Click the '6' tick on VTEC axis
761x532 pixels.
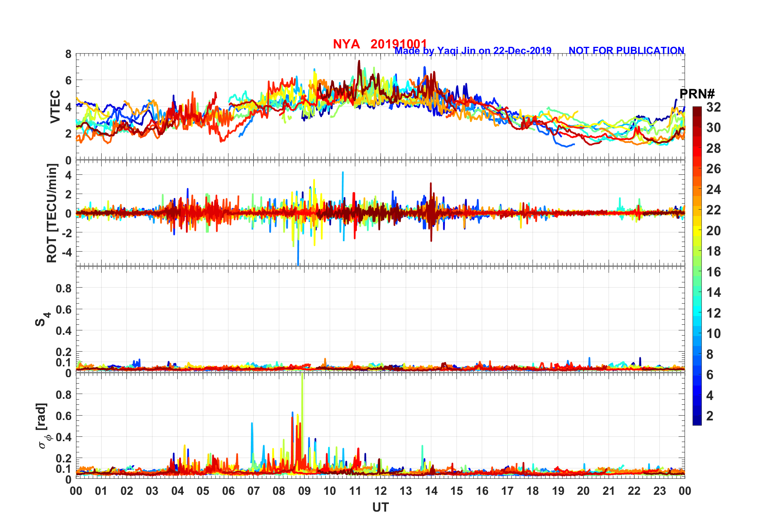pos(68,80)
